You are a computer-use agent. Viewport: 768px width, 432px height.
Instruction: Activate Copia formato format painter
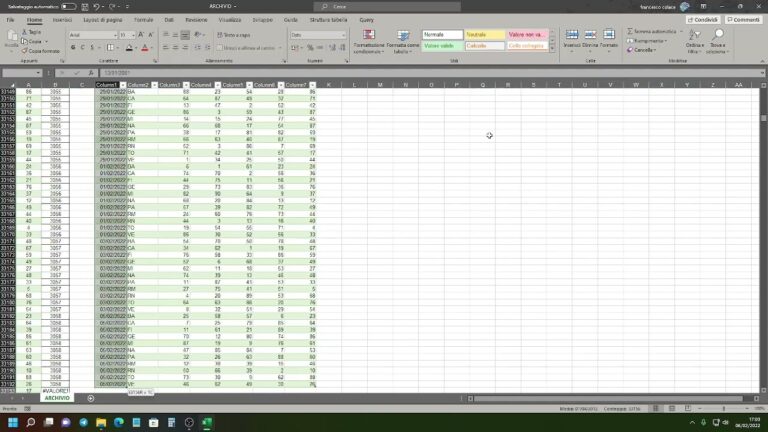(41, 51)
